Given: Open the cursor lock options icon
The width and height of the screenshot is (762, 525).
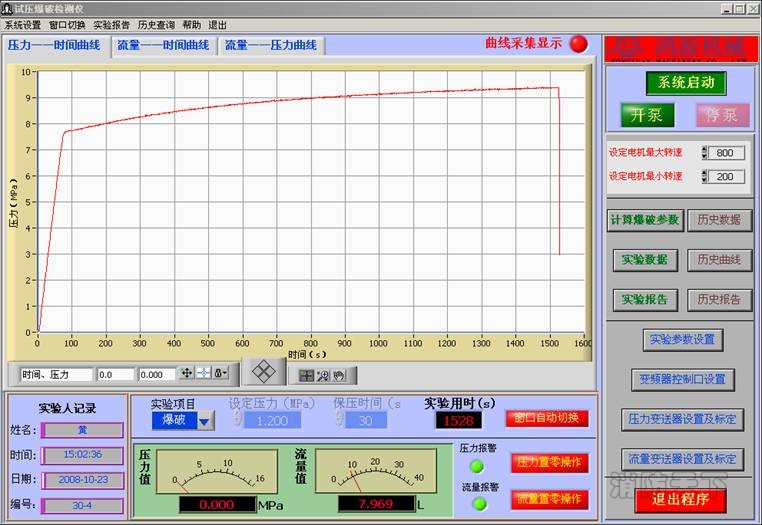Looking at the screenshot, I should [x=221, y=373].
